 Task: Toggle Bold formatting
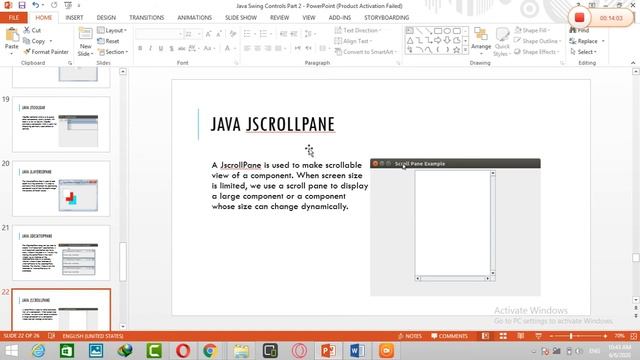click(x=140, y=48)
